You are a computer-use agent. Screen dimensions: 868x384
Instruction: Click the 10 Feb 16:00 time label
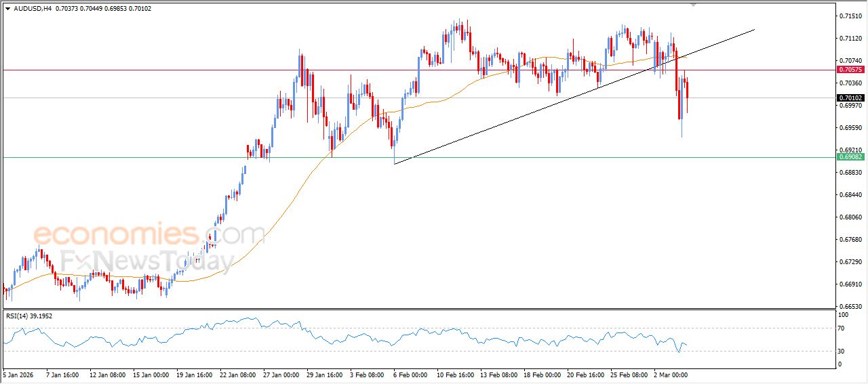point(455,374)
